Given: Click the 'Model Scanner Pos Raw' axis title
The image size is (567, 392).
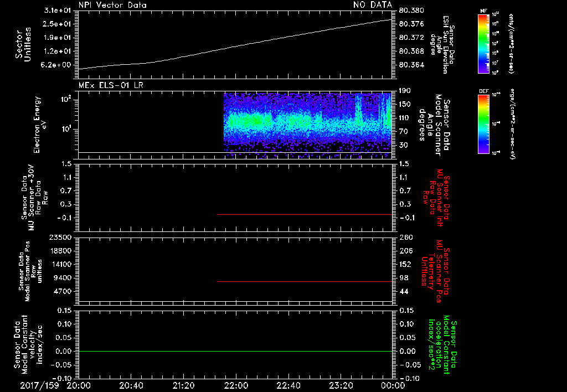Looking at the screenshot, I should click(30, 271).
